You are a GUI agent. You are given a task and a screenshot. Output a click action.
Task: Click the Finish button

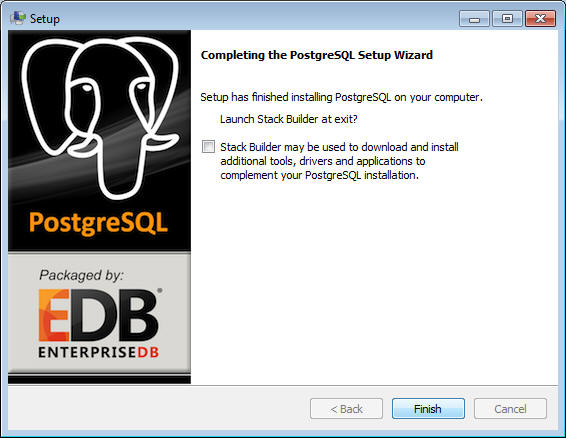point(428,409)
